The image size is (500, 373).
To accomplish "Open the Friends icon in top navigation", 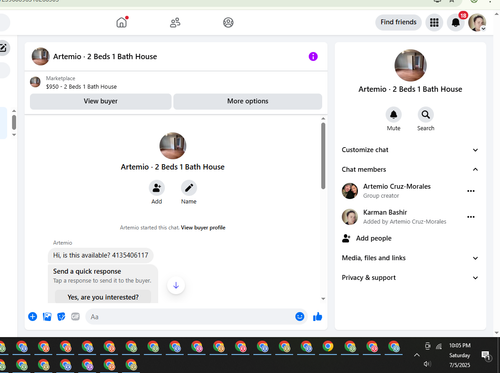I will [175, 22].
